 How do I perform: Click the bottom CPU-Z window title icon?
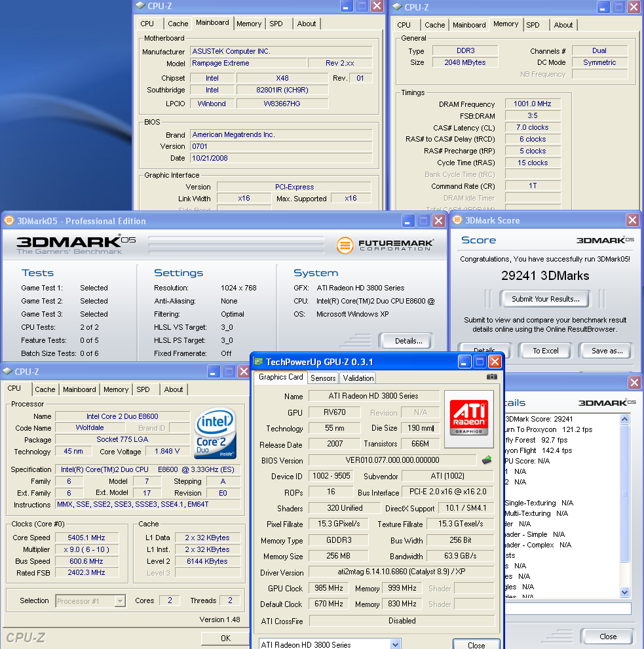pos(7,371)
